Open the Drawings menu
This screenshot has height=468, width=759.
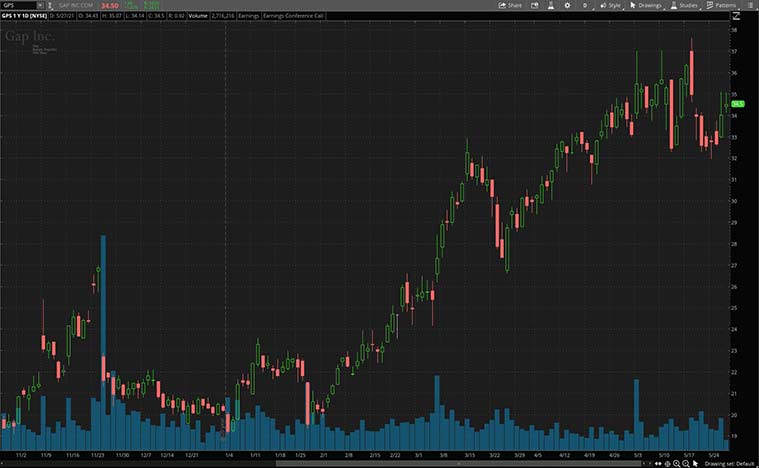[x=646, y=5]
